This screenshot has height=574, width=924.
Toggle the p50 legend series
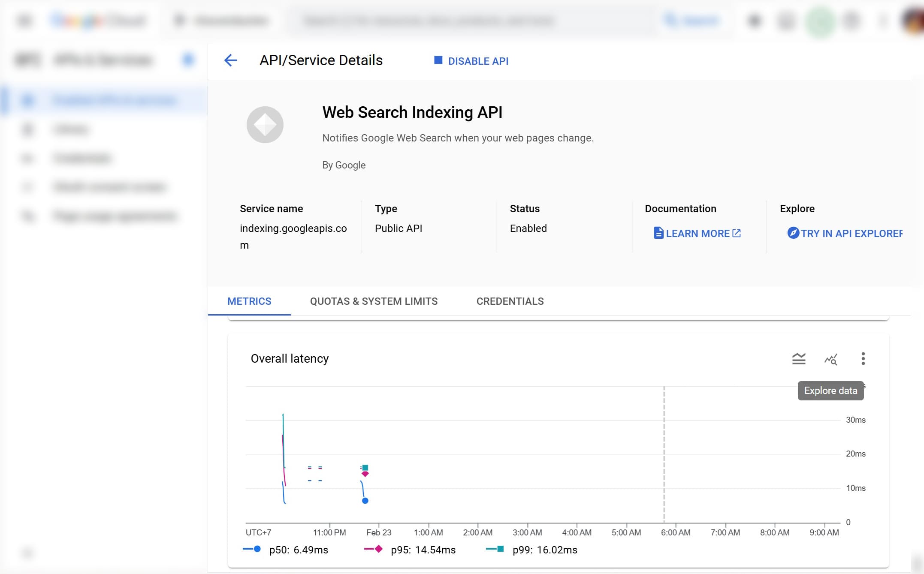(285, 550)
